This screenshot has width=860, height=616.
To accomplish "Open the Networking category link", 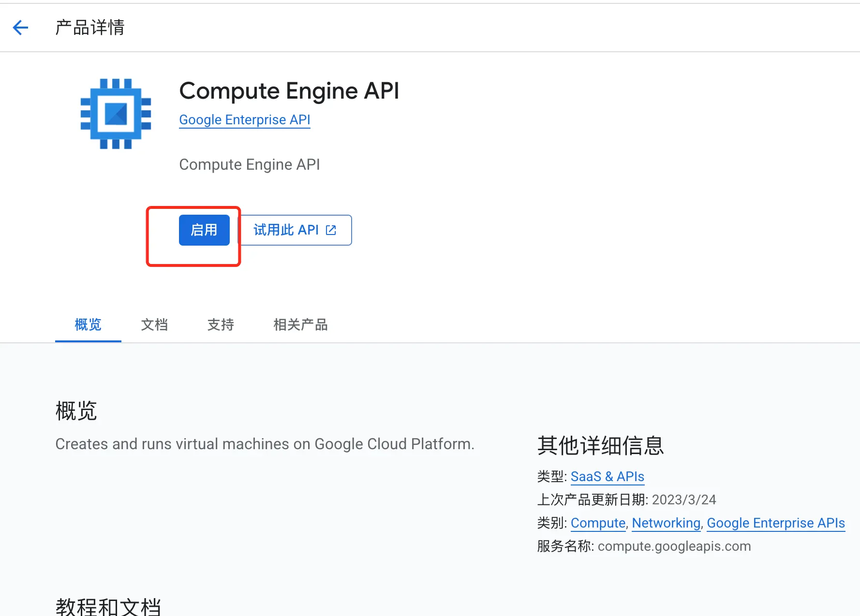I will [666, 523].
